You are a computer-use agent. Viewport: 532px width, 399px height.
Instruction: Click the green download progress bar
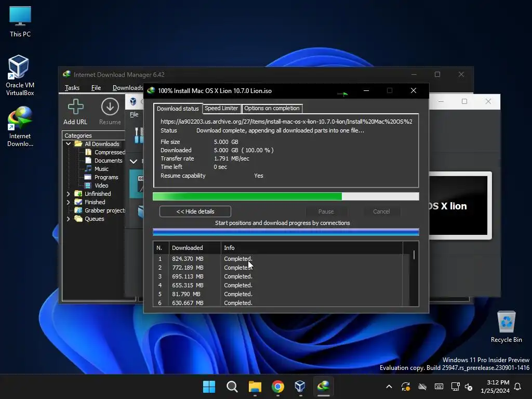tap(286, 196)
